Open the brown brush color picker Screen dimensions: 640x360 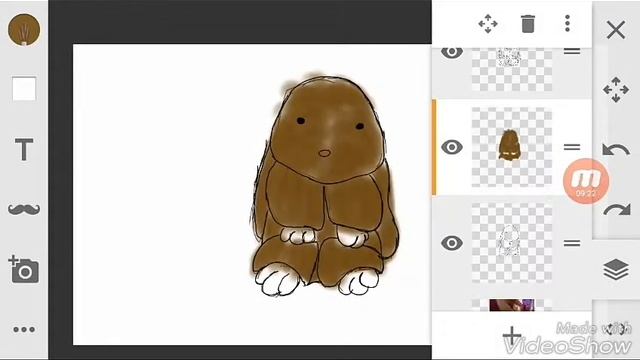tap(24, 29)
